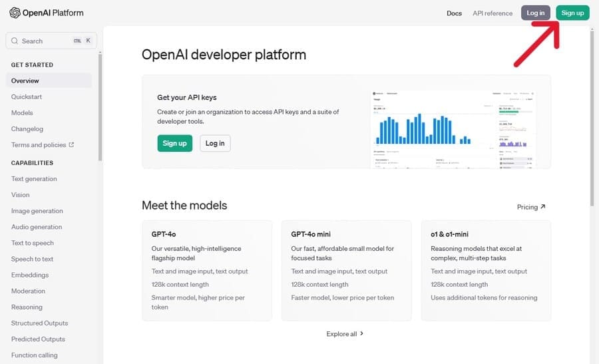599x364 pixels.
Task: Open Changelog in sidebar
Action: click(27, 128)
